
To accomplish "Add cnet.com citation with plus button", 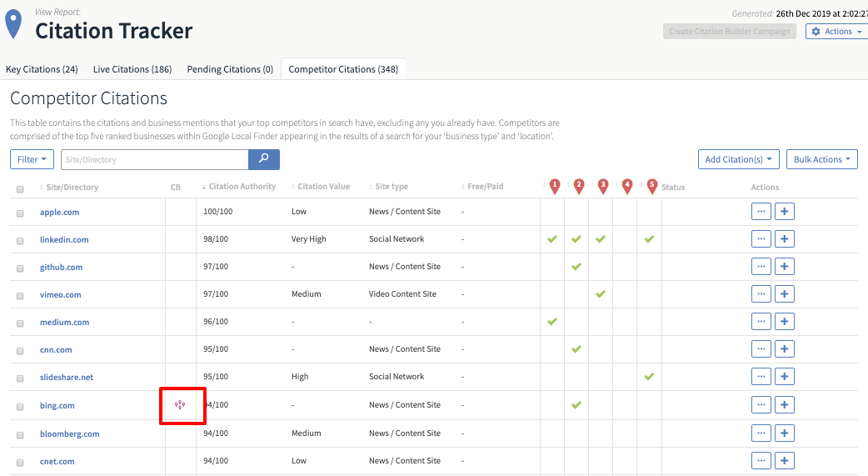I will click(785, 460).
